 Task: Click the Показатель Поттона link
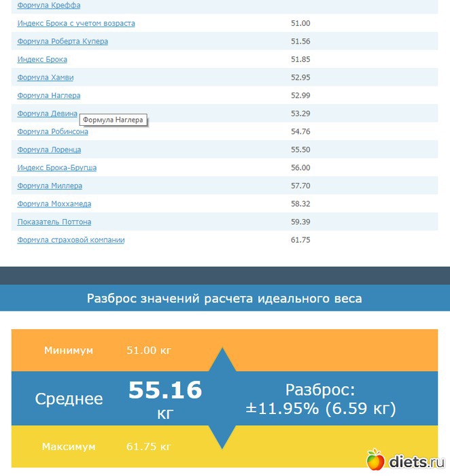54,222
